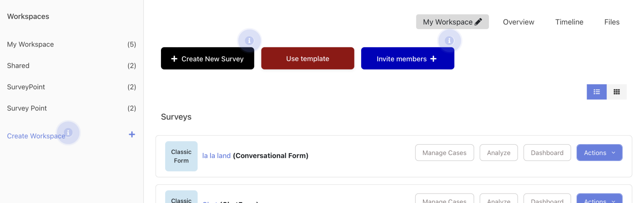Open the Actions dropdown for la la land
The height and width of the screenshot is (203, 644).
pos(599,152)
